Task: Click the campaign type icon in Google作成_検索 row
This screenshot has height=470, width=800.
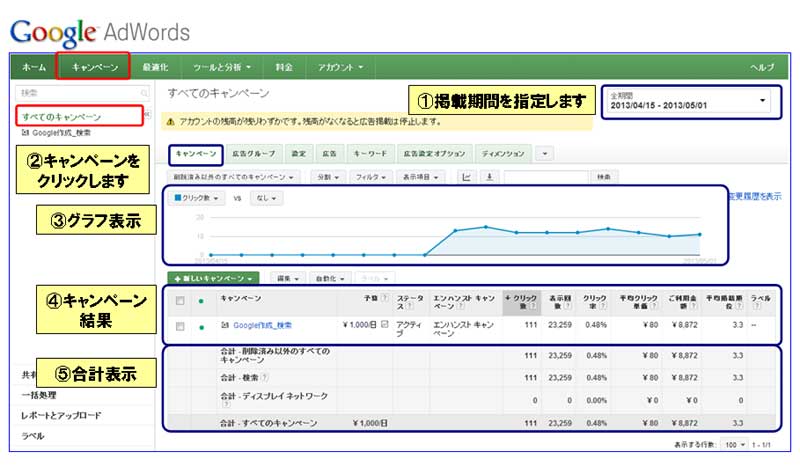Action: 225,325
